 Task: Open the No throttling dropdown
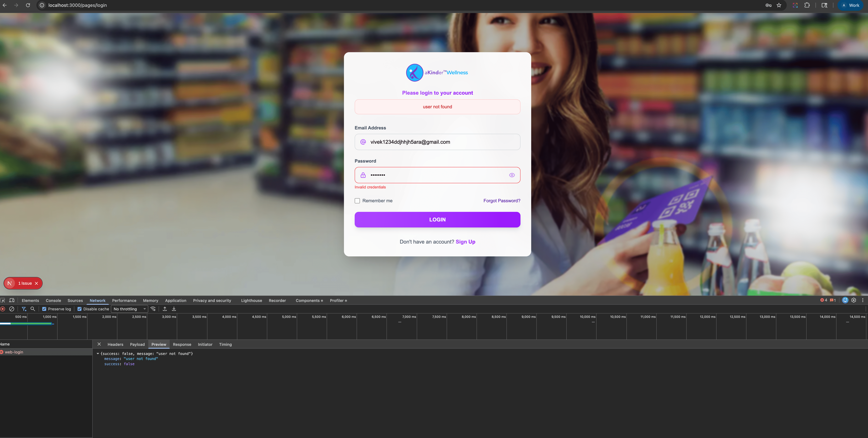129,309
